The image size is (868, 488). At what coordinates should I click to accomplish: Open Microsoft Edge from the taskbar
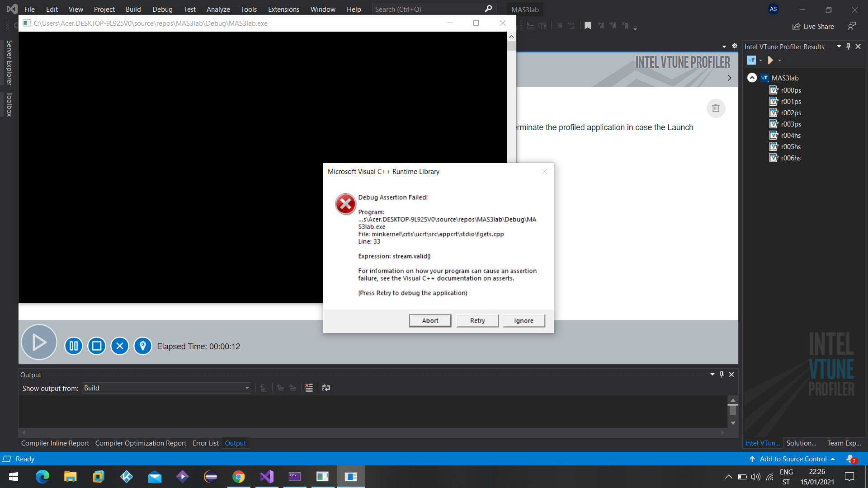click(42, 477)
